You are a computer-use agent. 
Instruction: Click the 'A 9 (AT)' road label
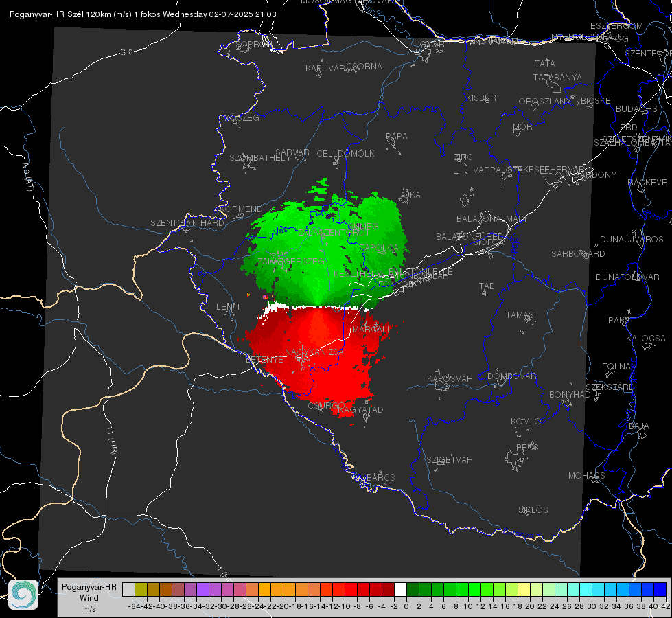27,177
